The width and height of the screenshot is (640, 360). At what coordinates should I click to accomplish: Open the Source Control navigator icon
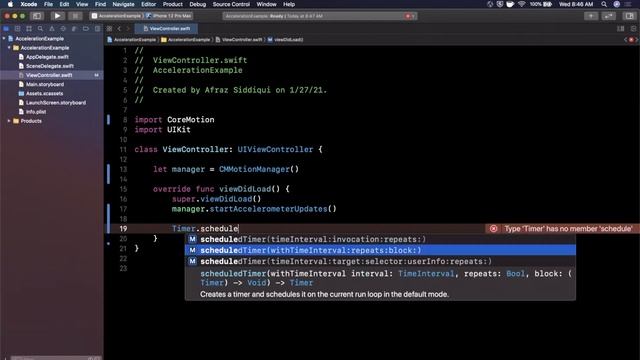(18, 29)
